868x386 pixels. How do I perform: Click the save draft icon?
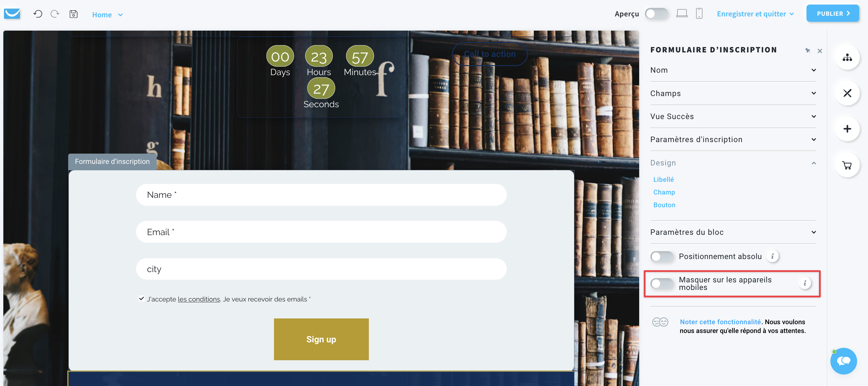(x=73, y=14)
